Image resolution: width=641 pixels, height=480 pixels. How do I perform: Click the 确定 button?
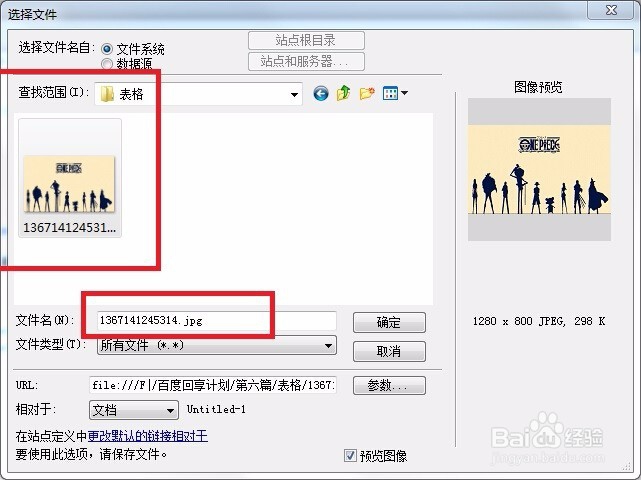click(389, 323)
